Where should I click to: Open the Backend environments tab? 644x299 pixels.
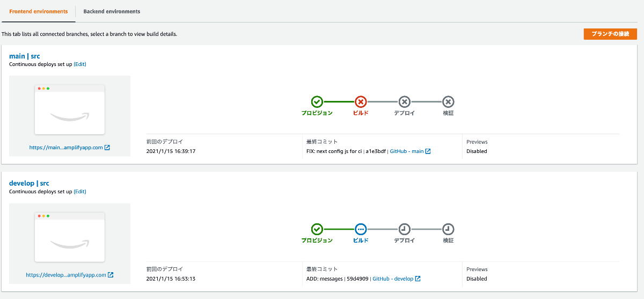point(112,11)
